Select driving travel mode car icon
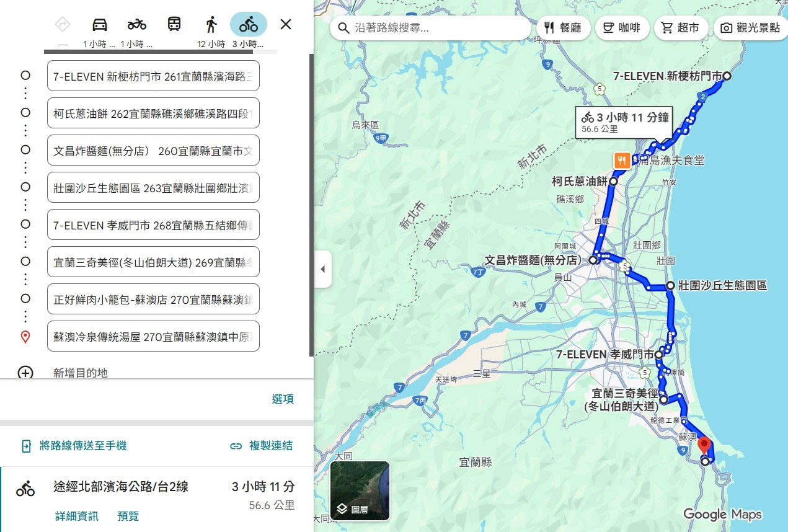 coord(100,25)
